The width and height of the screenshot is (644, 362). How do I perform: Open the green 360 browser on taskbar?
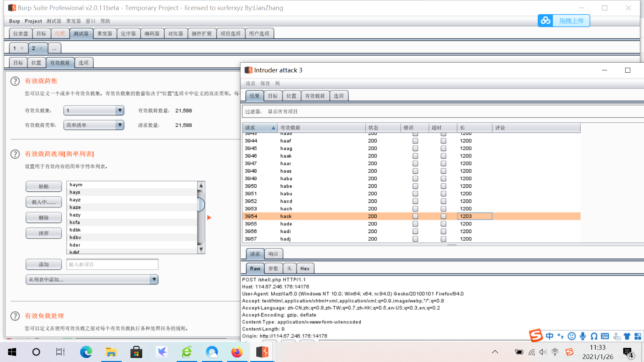click(187, 352)
